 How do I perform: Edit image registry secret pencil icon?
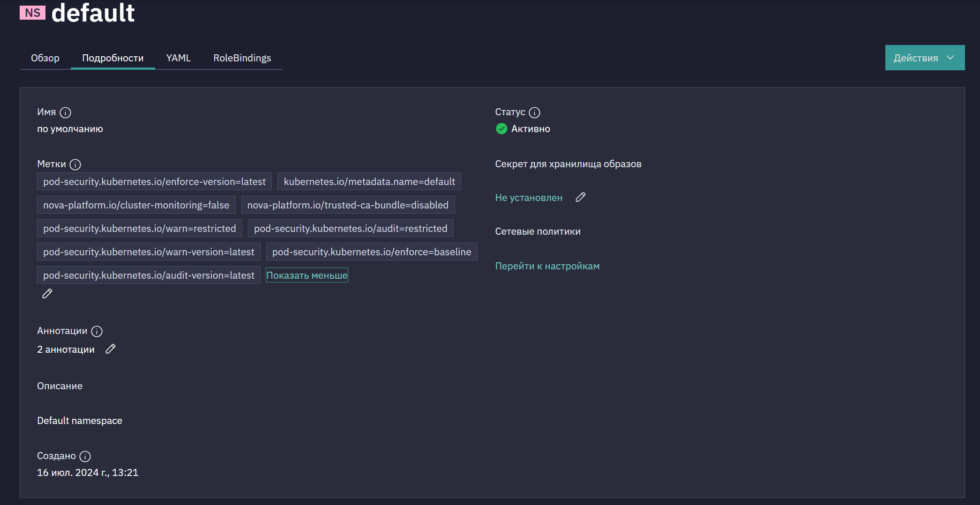pyautogui.click(x=581, y=197)
